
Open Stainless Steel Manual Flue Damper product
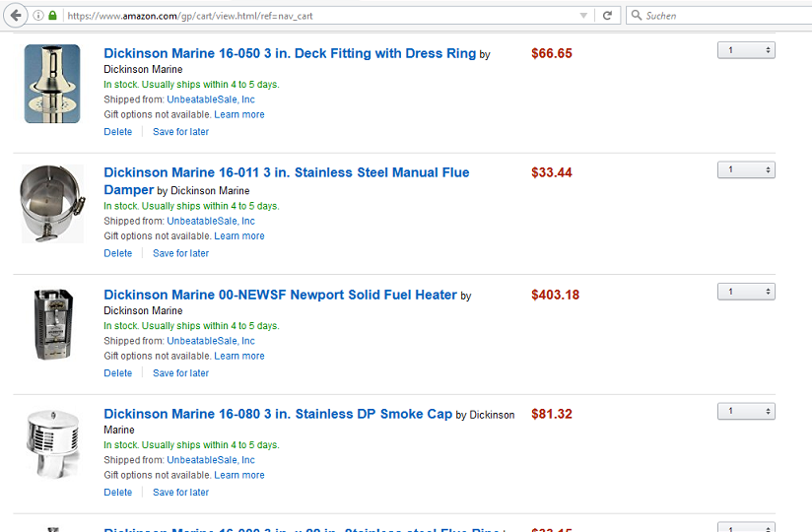tap(287, 180)
